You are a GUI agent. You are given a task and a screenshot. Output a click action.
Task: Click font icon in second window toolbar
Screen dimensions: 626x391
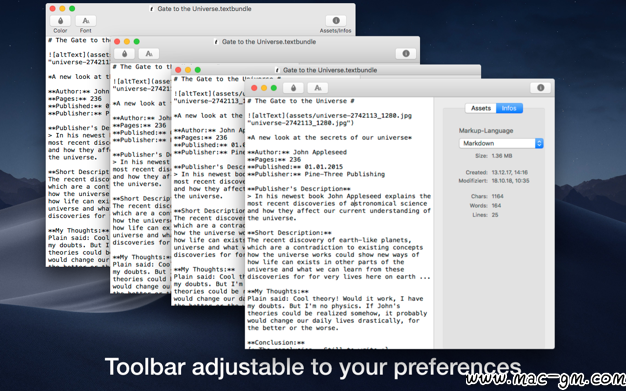click(x=149, y=54)
